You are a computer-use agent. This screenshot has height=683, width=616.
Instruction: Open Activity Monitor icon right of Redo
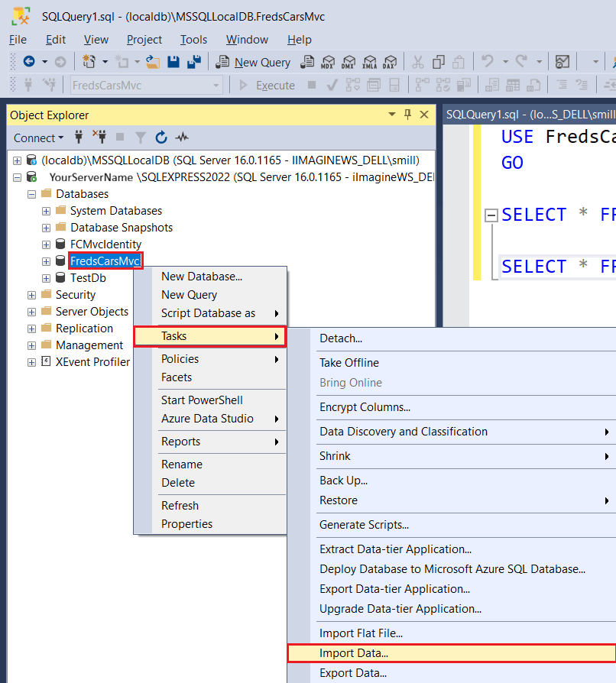[x=562, y=62]
